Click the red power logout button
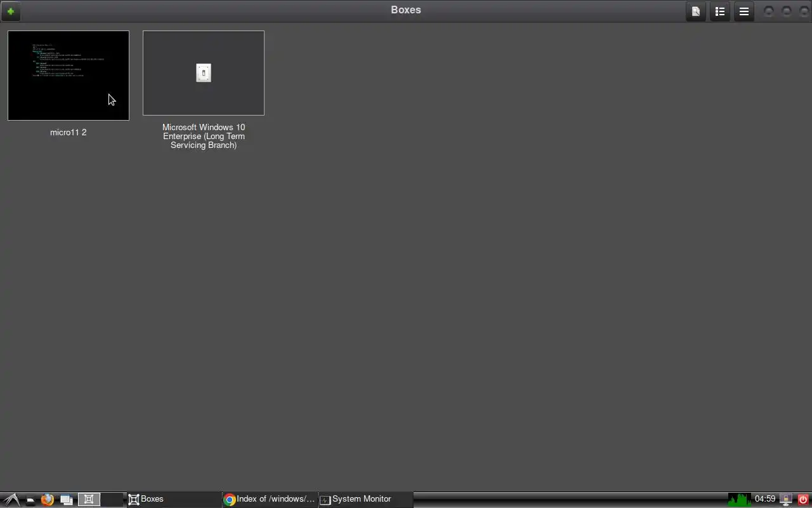 (x=803, y=500)
